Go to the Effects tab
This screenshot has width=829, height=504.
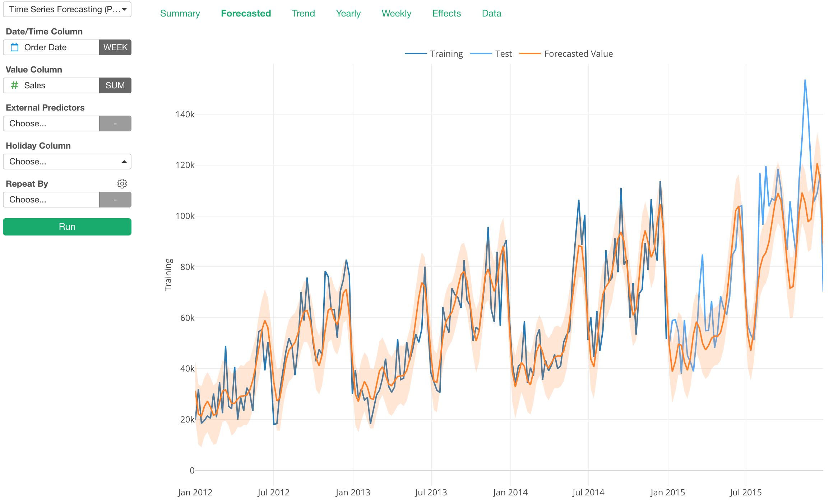pos(446,14)
